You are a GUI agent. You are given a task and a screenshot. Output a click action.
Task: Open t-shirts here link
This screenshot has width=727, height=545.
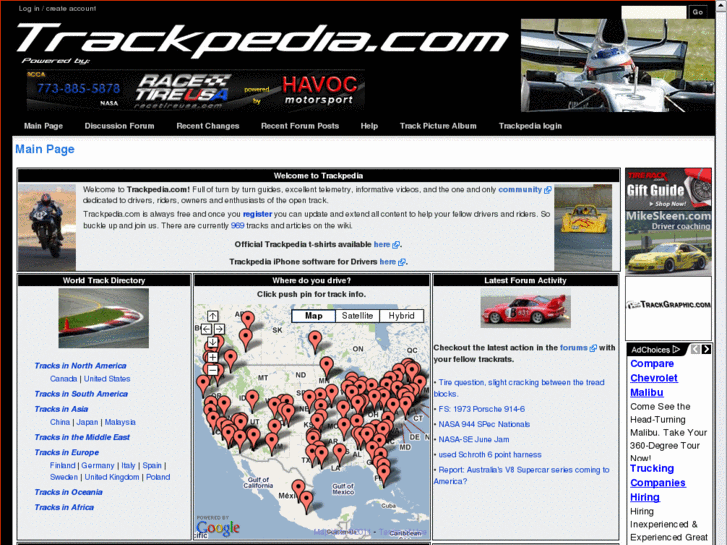(382, 244)
